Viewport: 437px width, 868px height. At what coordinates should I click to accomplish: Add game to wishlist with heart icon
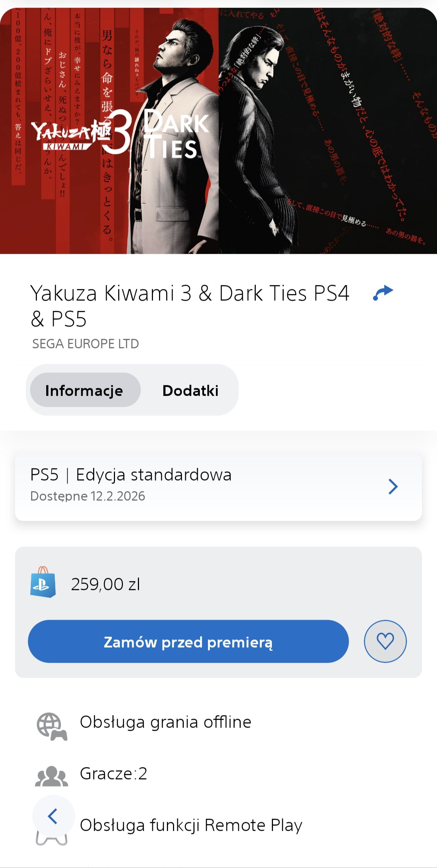(385, 641)
